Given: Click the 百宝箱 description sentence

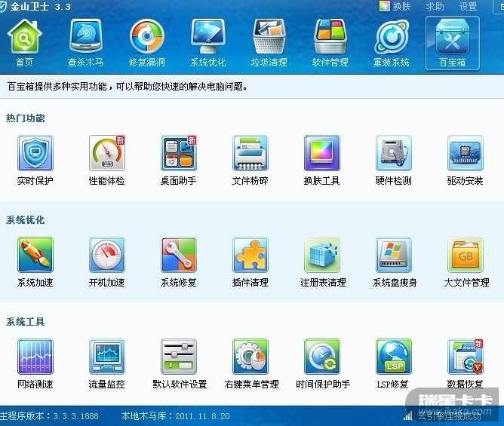Looking at the screenshot, I should point(128,87).
